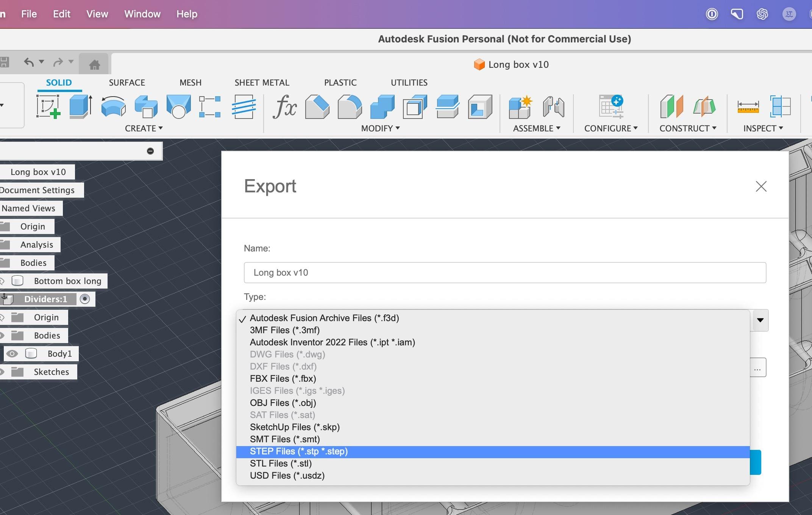This screenshot has width=812, height=515.
Task: Toggle visibility of Body1
Action: click(12, 354)
